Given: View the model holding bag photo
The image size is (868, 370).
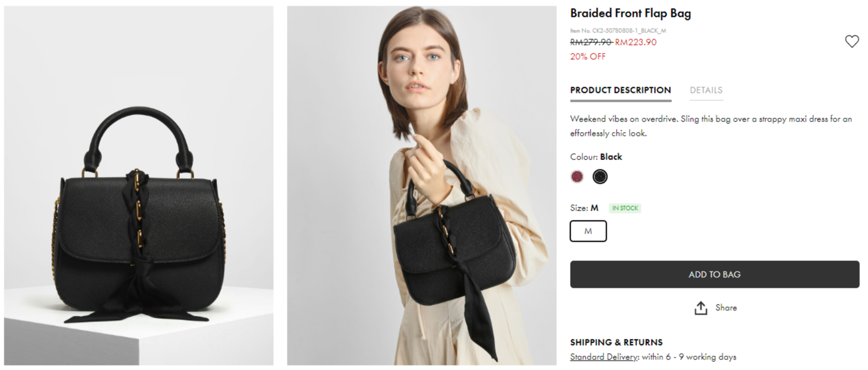Looking at the screenshot, I should coord(421,186).
